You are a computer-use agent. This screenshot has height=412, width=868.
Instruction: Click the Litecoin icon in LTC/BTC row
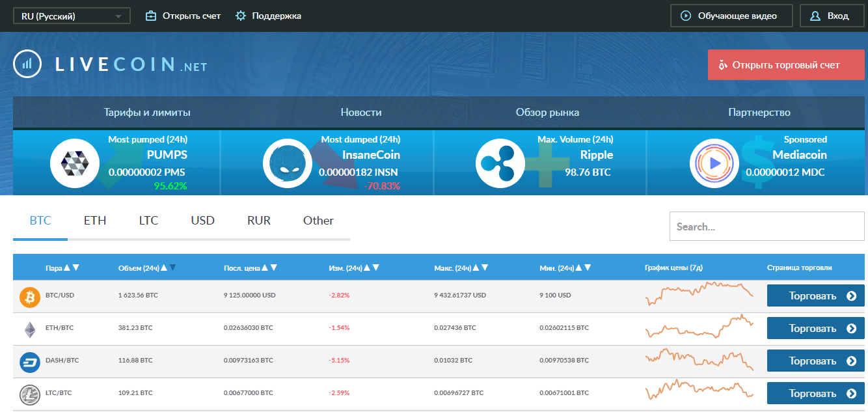[30, 394]
